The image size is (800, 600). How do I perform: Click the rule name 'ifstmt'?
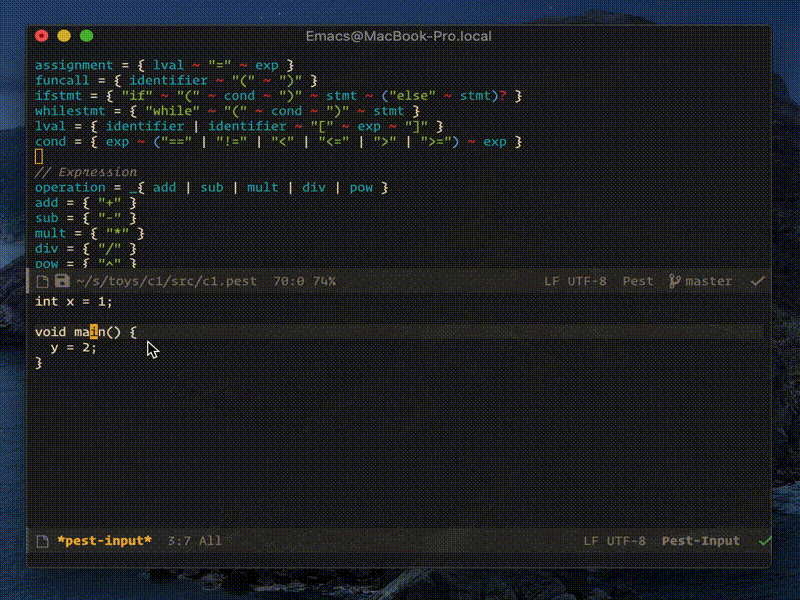click(58, 96)
